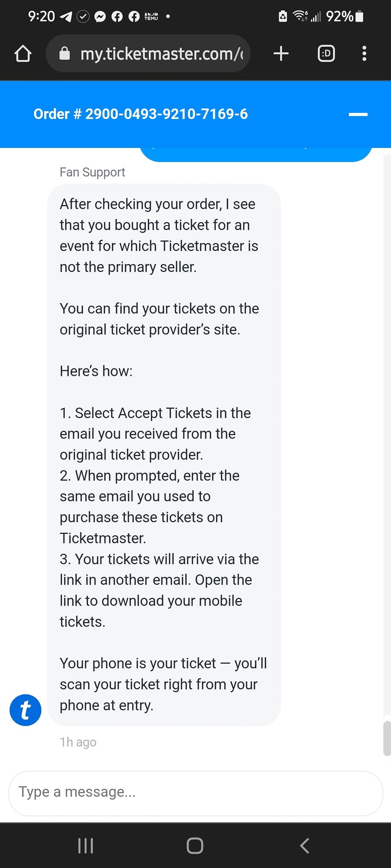Tap the Android recent apps button
Viewport: 391px width, 868px height.
[x=86, y=846]
